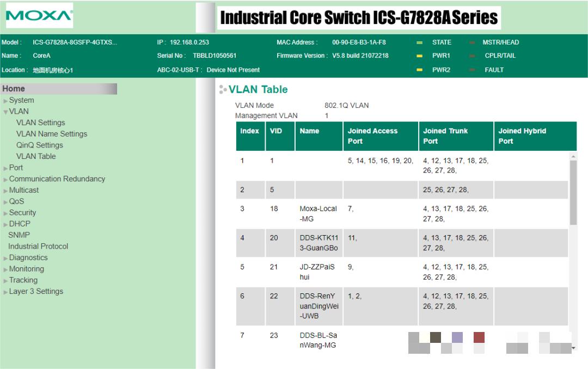Screen dimensions: 588x369
Task: Click the Name column header
Action: (318, 136)
